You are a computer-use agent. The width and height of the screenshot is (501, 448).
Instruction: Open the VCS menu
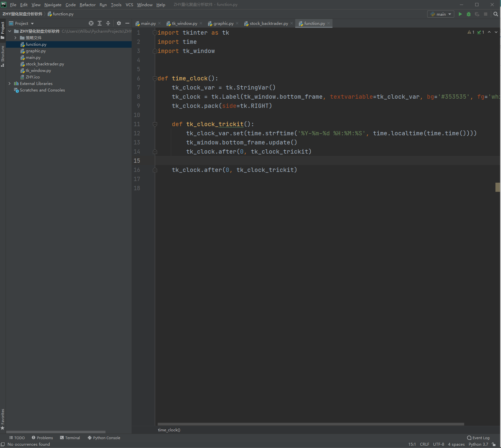[x=129, y=5]
